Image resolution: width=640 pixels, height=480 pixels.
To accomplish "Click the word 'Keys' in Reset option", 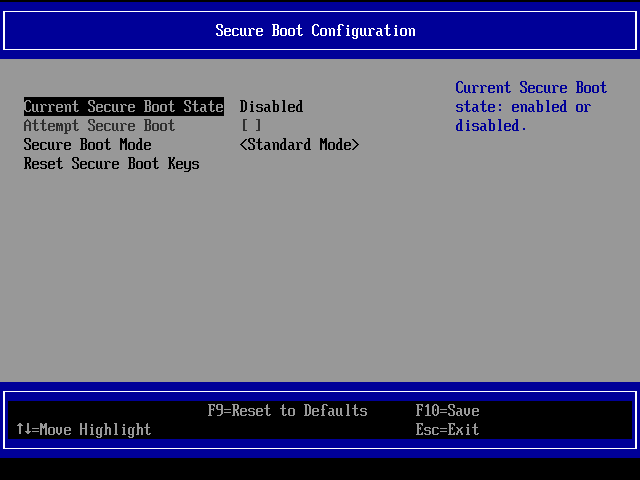I will click(183, 164).
